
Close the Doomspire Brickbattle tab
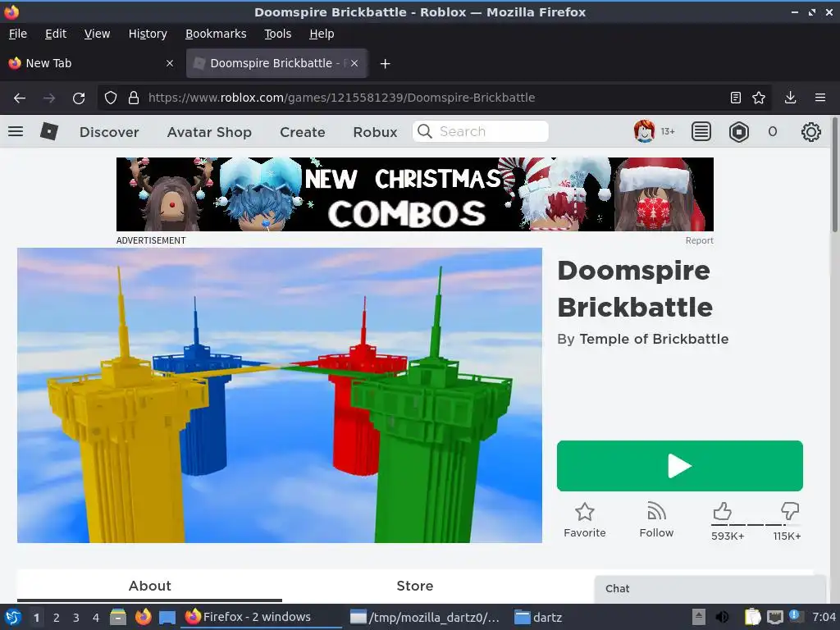coord(354,63)
